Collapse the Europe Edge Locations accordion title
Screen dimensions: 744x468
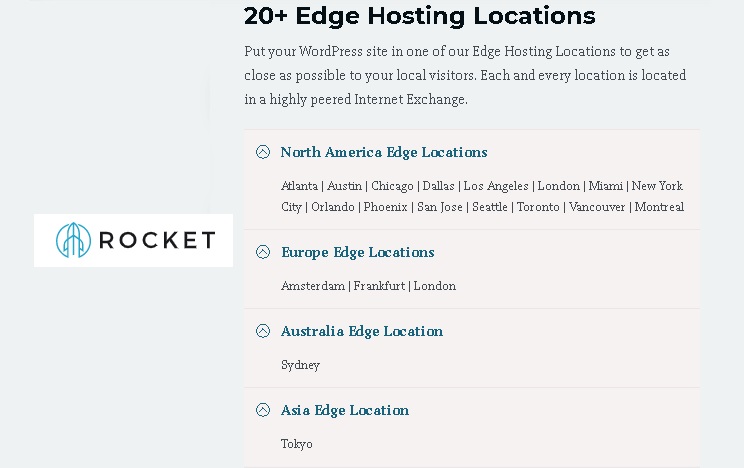(x=358, y=253)
